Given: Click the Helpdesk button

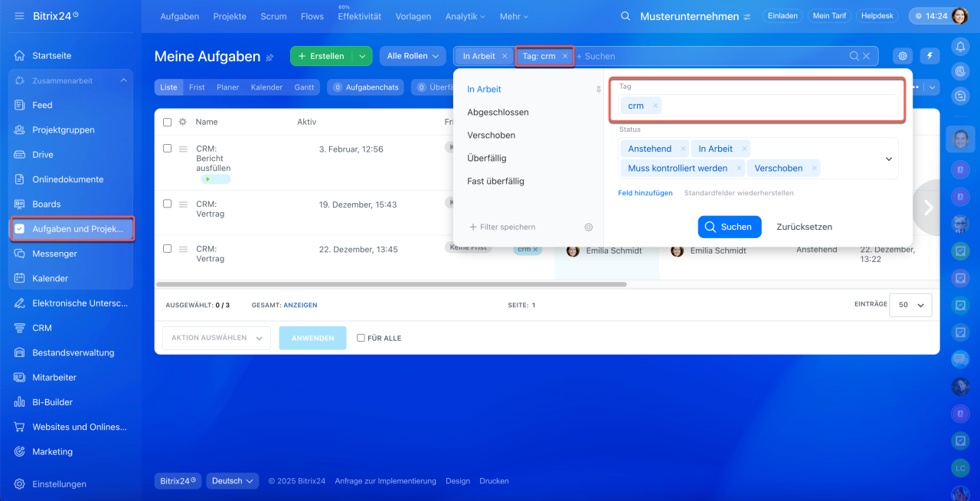Looking at the screenshot, I should (x=877, y=15).
